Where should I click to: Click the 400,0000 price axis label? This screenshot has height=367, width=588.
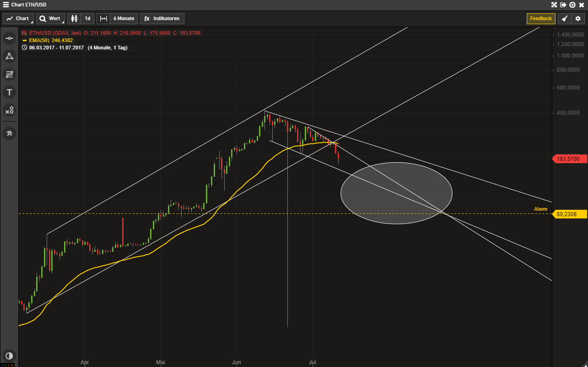pos(568,113)
